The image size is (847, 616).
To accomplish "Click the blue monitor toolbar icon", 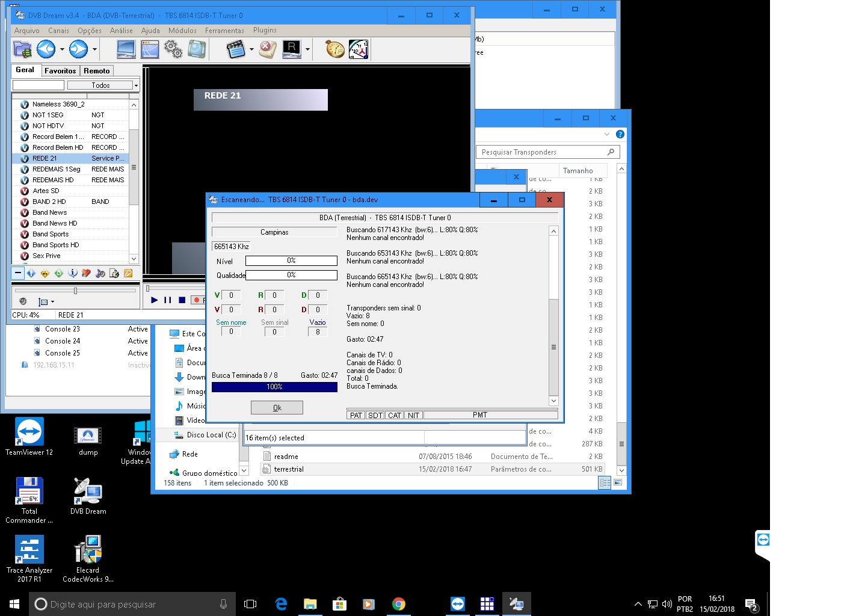I will tap(126, 49).
